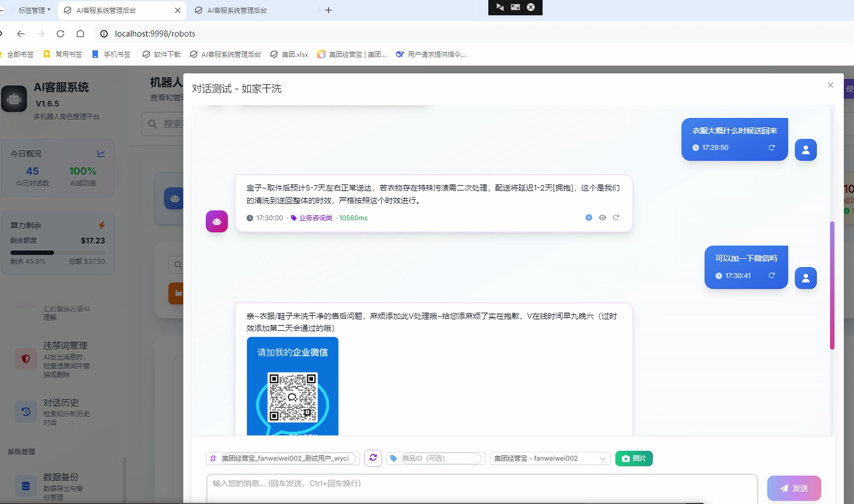Image resolution: width=854 pixels, height=504 pixels.
Task: Open 数据备份 in the sidebar
Action: [x=60, y=477]
